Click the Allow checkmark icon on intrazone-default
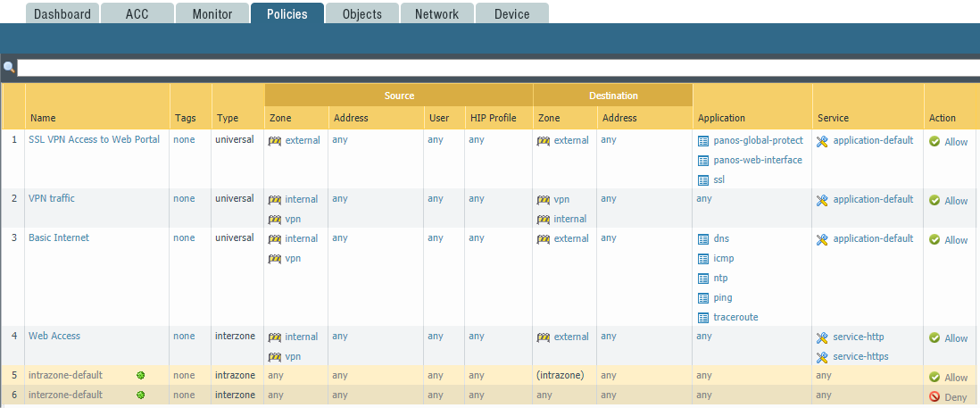 935,378
